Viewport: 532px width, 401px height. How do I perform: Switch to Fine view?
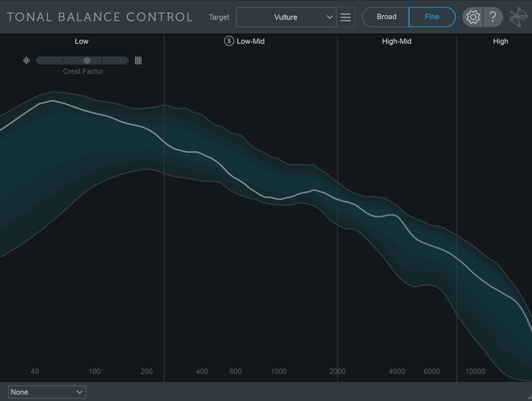[x=432, y=17]
